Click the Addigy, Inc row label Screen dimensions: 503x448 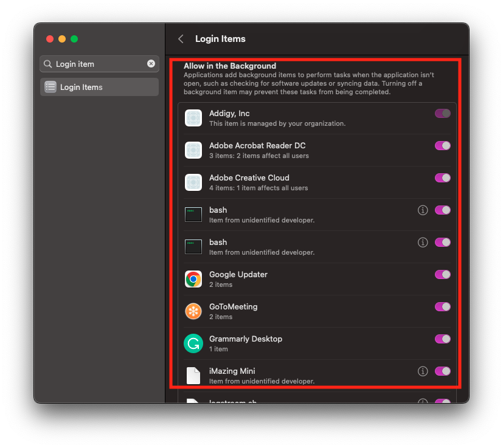coord(229,114)
